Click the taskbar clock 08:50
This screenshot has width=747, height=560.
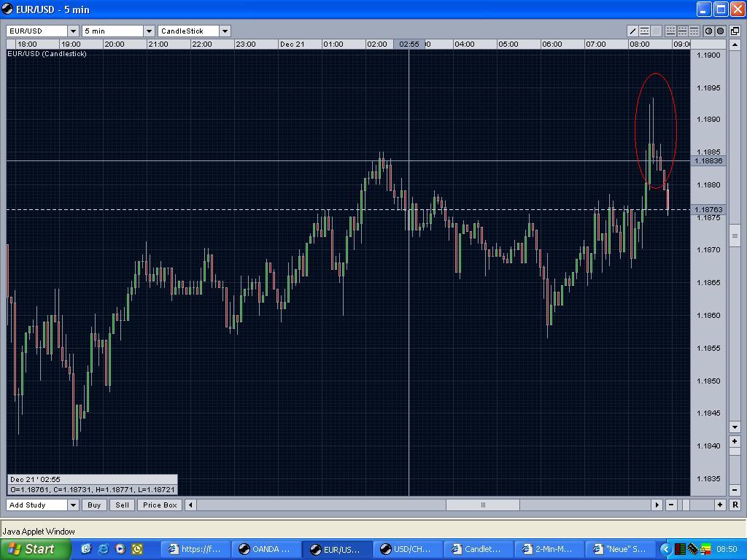pos(727,550)
